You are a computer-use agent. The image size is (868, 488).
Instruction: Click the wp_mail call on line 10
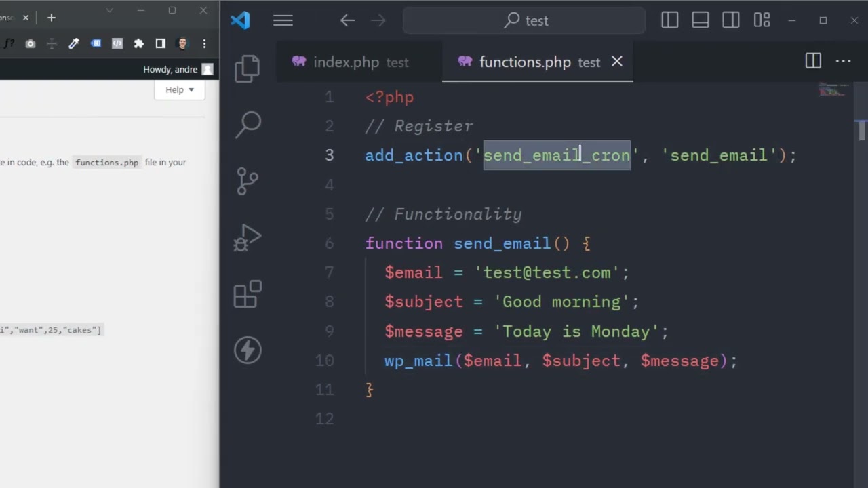[x=418, y=361]
